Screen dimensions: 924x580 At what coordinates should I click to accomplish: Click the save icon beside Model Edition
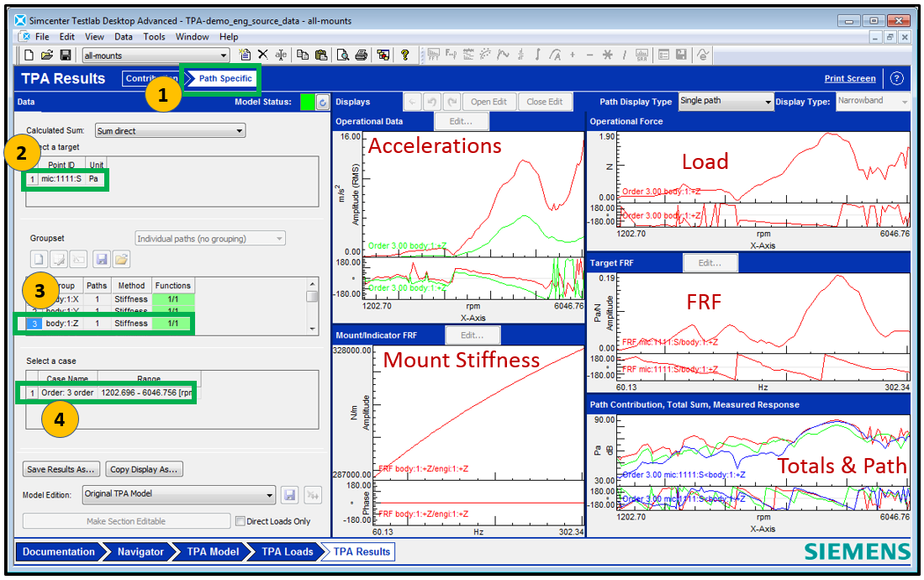tap(289, 495)
